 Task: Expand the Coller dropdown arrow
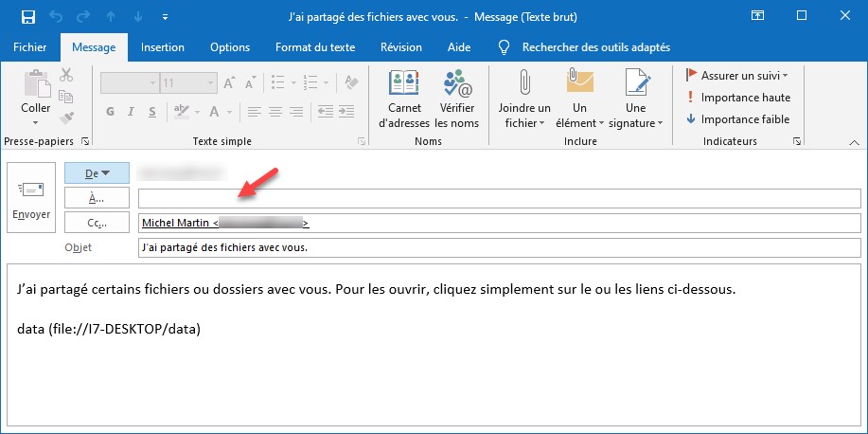(36, 122)
